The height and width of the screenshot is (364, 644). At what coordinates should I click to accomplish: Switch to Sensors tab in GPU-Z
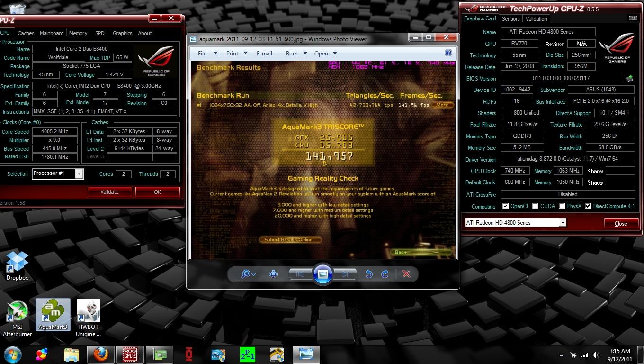(510, 19)
